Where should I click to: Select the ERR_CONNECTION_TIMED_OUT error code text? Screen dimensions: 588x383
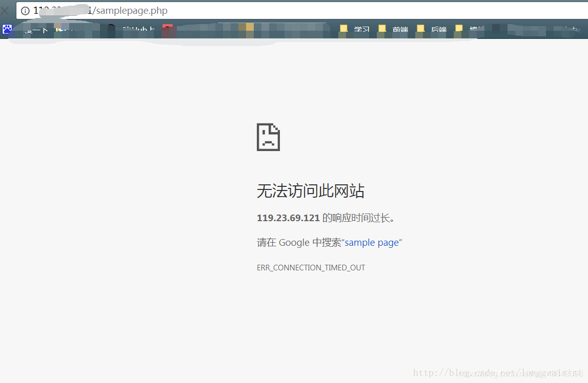pos(311,267)
